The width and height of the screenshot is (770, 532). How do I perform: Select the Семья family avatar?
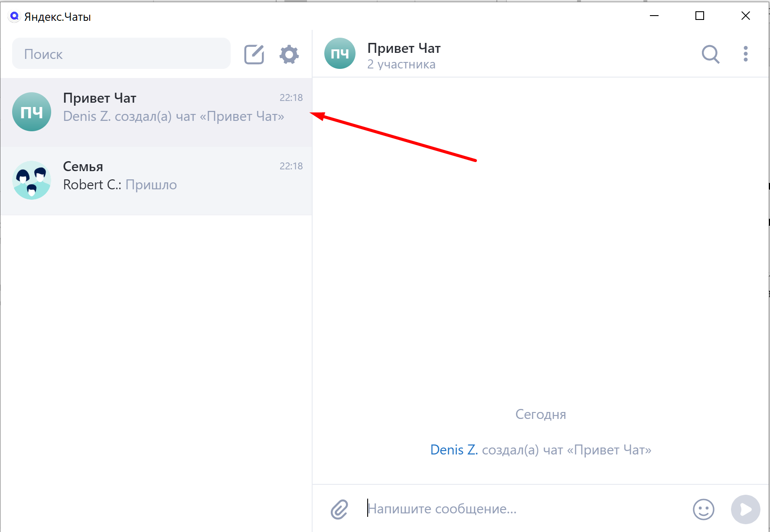[32, 180]
